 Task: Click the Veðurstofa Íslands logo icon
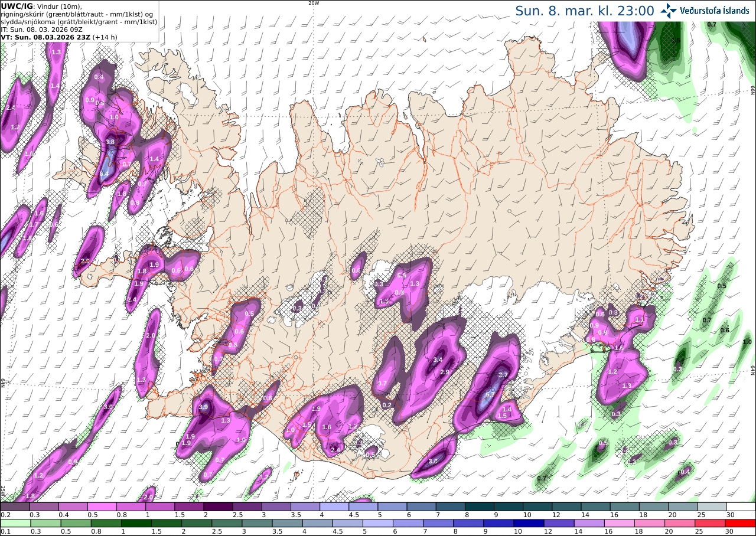[x=669, y=11]
